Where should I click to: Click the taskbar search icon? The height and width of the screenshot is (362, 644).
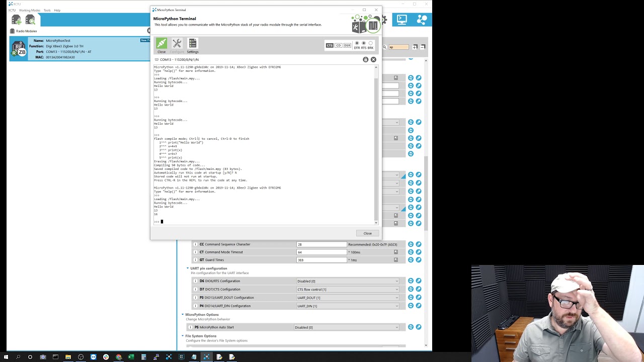point(18,357)
